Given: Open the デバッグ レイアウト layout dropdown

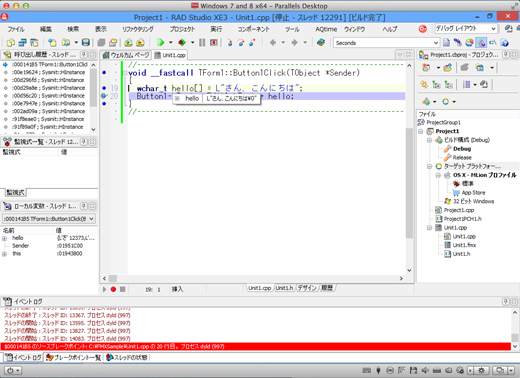Looking at the screenshot, I should (493, 29).
